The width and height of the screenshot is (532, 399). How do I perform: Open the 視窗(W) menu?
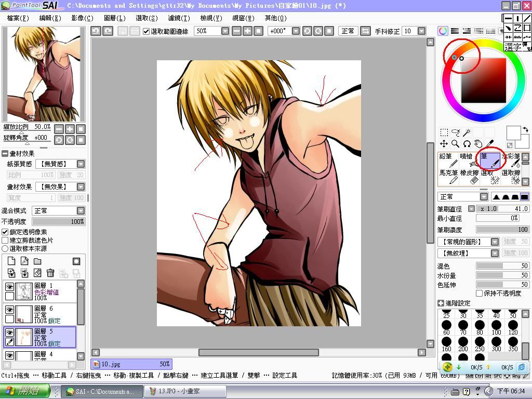pyautogui.click(x=243, y=18)
